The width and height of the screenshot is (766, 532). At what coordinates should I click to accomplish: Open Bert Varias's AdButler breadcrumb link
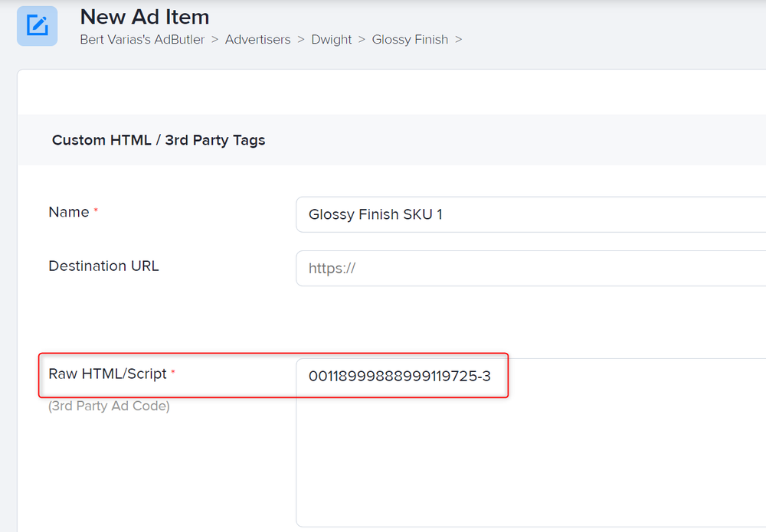tap(142, 40)
